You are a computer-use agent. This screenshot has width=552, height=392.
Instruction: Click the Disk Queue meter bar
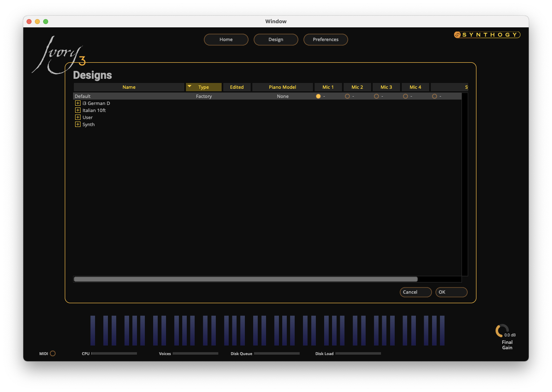pos(277,353)
